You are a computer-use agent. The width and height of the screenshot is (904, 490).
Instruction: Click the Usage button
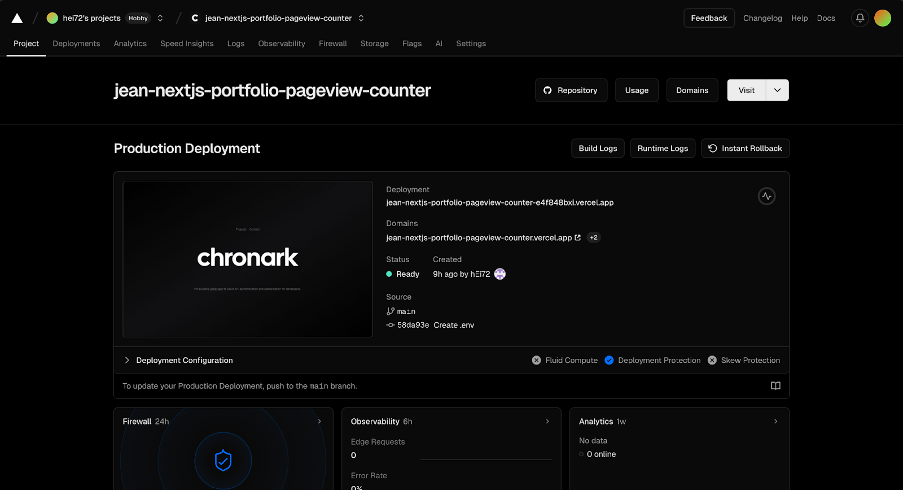(636, 91)
